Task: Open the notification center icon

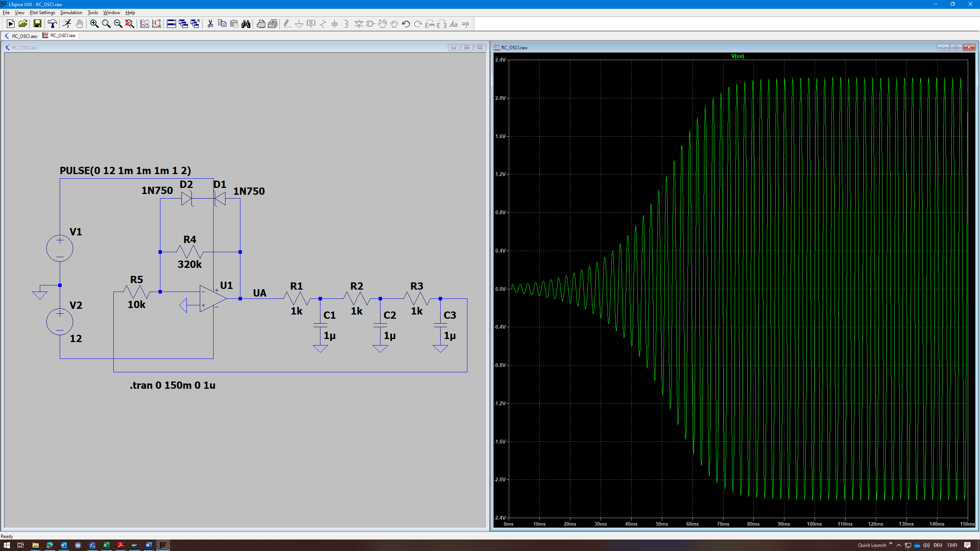Action: [967, 545]
